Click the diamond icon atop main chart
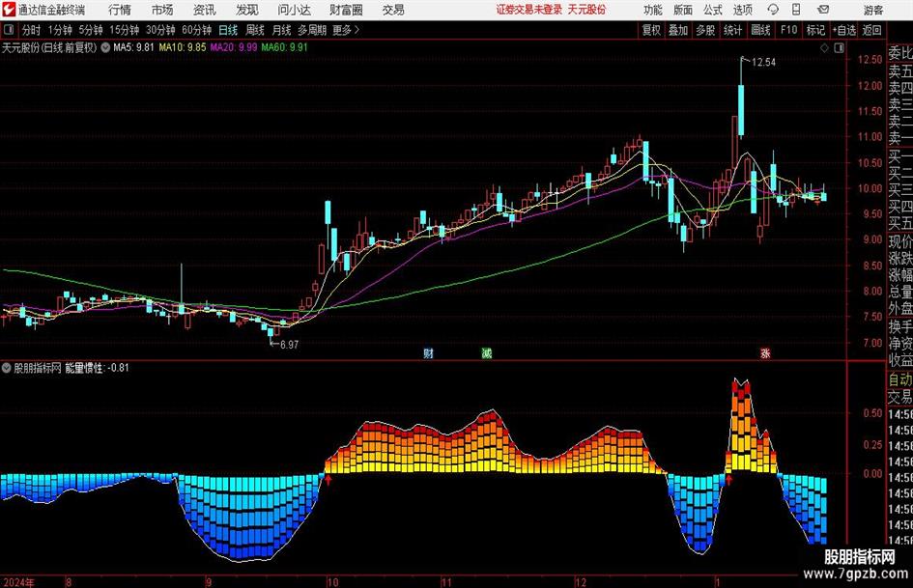913x588 pixels. (824, 48)
